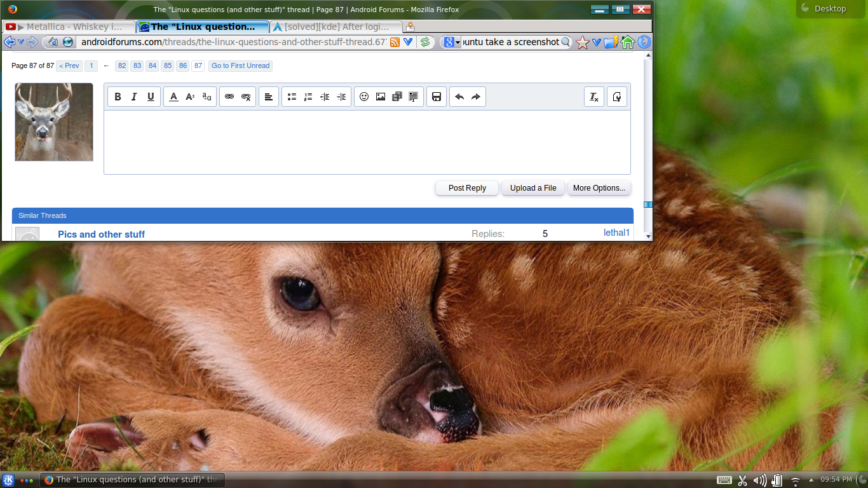868x488 pixels.
Task: Open the "Pics and other stuff" thread
Action: tap(101, 234)
